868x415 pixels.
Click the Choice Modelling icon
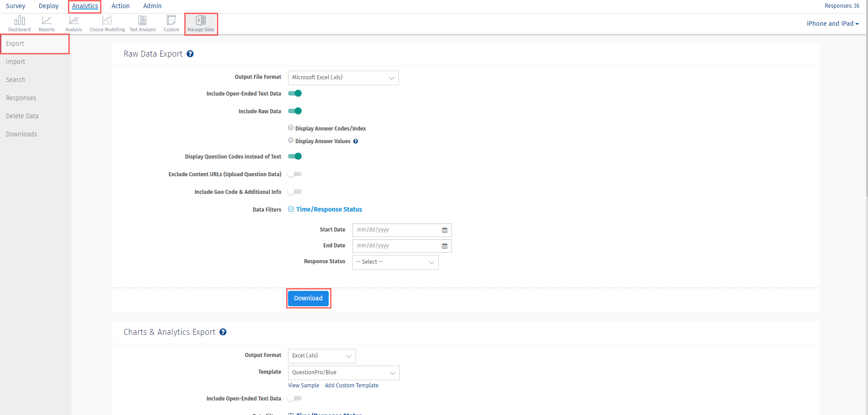tap(107, 23)
